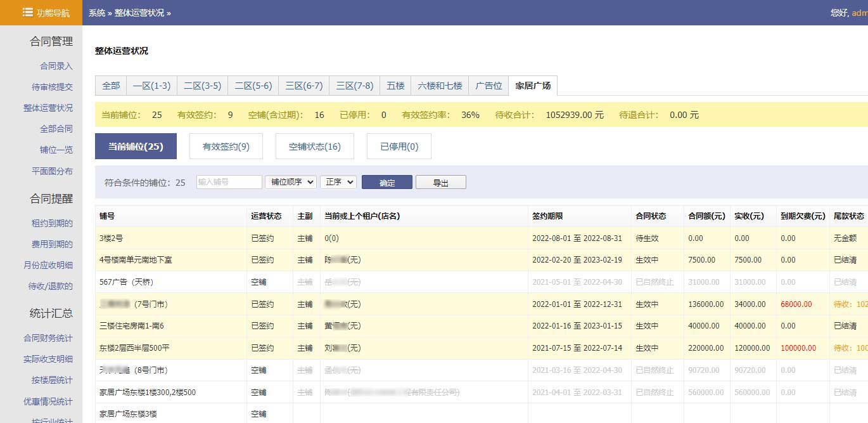The height and width of the screenshot is (423, 868).
Task: Click the 合同额(元) column header
Action: coord(706,216)
